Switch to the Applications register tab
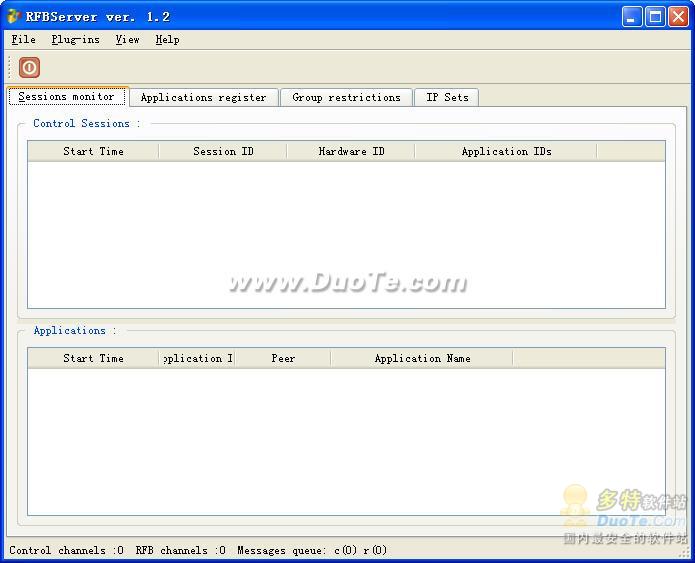Screen dimensions: 695x563 coord(203,98)
